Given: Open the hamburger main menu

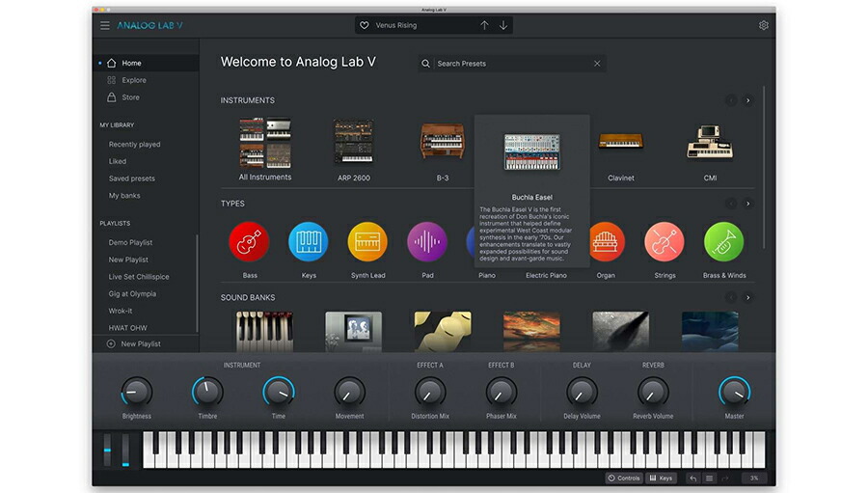Looking at the screenshot, I should point(104,25).
